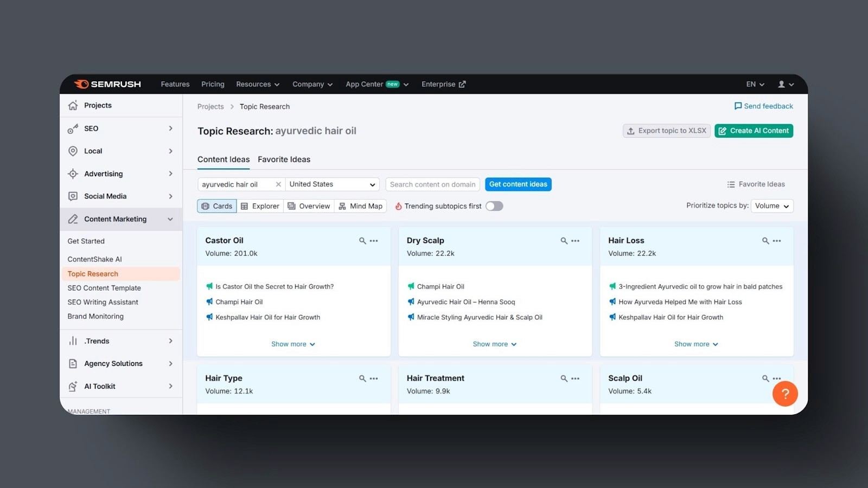Open Dry Scalp card more options
The height and width of the screenshot is (488, 868).
(576, 241)
